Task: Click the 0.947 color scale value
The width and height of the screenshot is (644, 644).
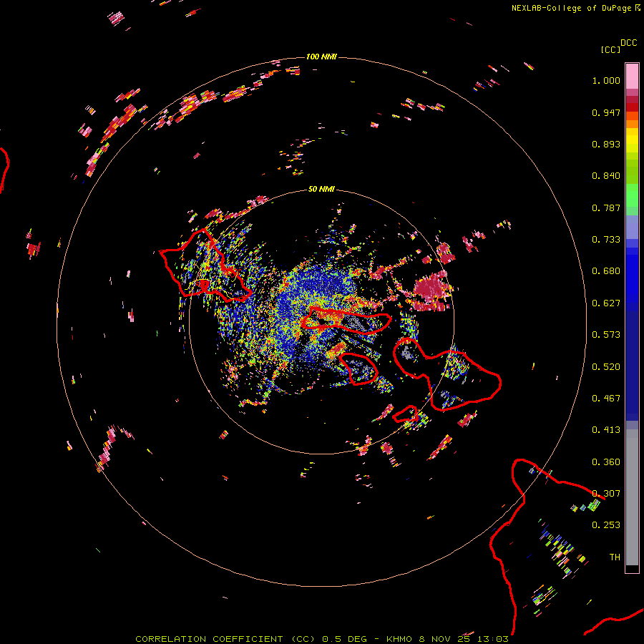Action: coord(606,112)
